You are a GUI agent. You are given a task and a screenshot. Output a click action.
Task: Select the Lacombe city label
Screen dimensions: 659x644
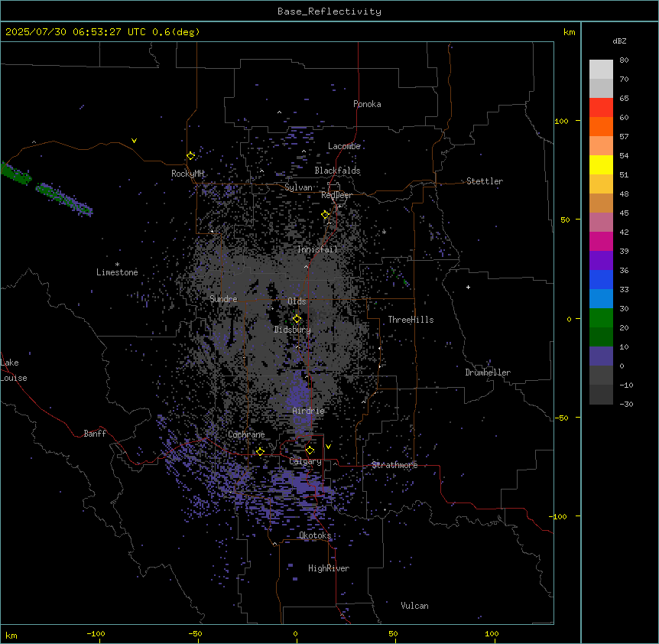pyautogui.click(x=344, y=146)
